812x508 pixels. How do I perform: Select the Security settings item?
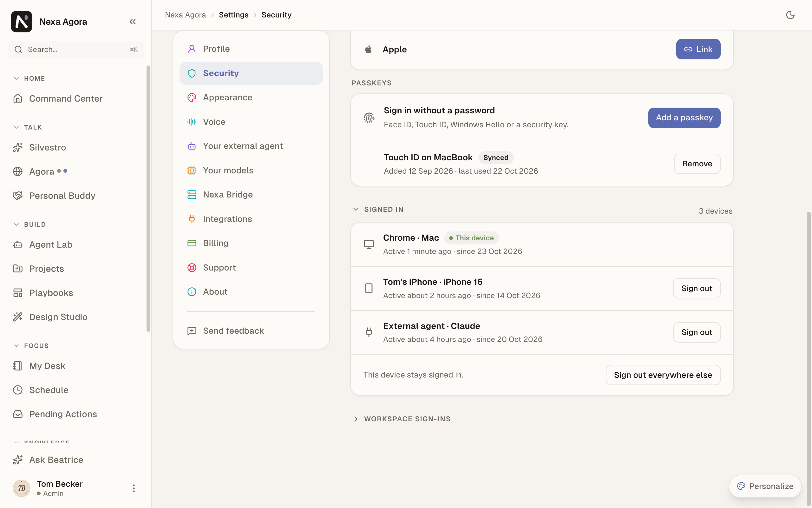point(251,73)
